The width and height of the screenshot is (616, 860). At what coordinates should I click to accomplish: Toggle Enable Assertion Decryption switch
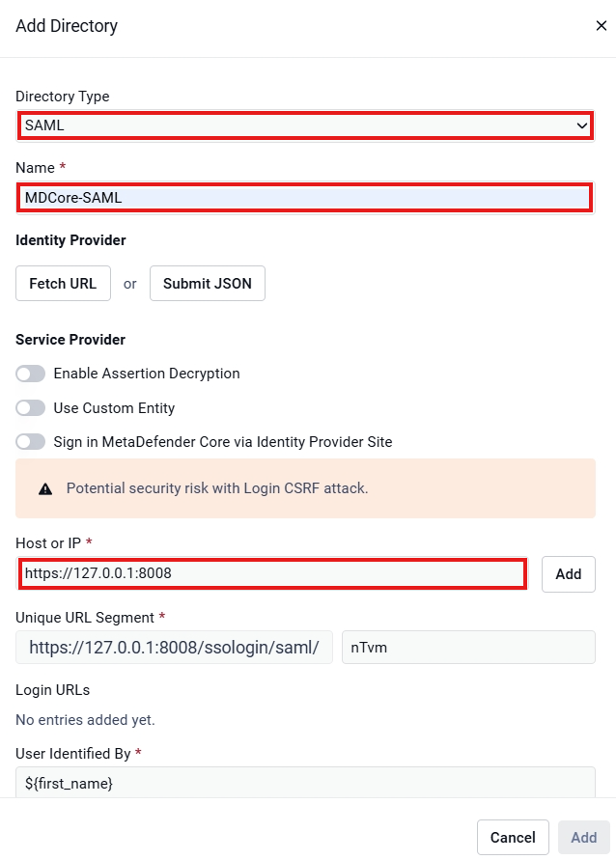(x=30, y=375)
